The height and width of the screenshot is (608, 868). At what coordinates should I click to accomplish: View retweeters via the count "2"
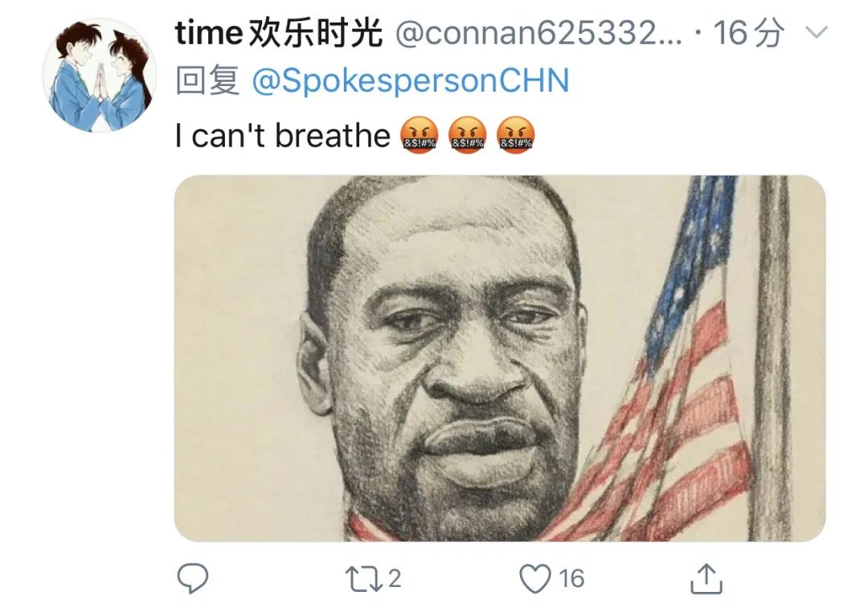pyautogui.click(x=394, y=579)
